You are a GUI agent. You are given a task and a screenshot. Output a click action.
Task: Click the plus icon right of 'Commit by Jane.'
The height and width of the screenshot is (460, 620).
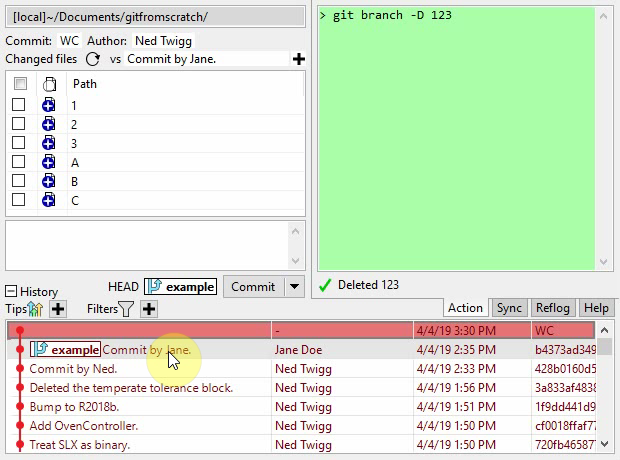(x=298, y=59)
